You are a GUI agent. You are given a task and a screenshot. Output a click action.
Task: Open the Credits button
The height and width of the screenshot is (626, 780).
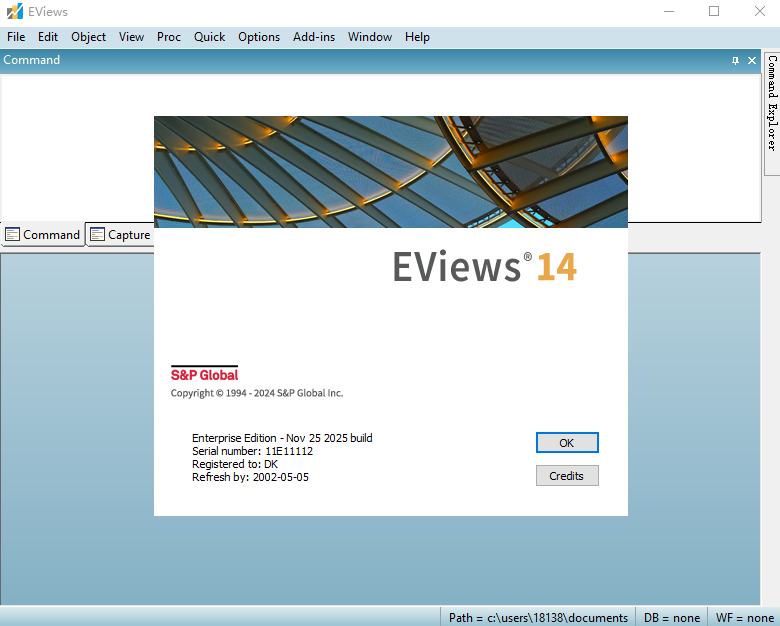coord(567,476)
